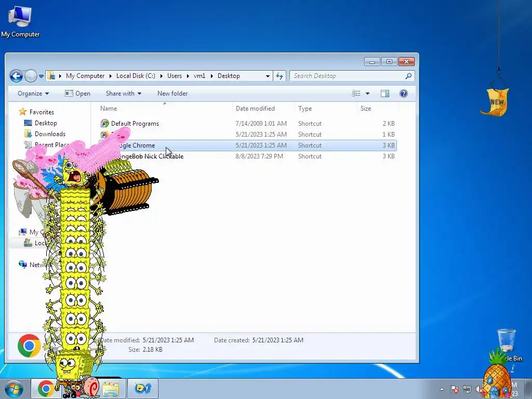
Task: Launch Chrome from taskbar
Action: (46, 389)
